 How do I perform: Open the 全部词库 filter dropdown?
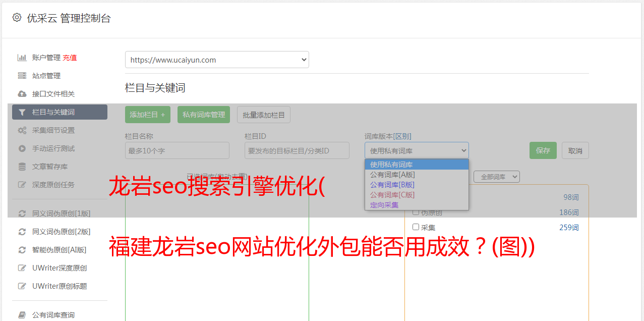(x=497, y=177)
